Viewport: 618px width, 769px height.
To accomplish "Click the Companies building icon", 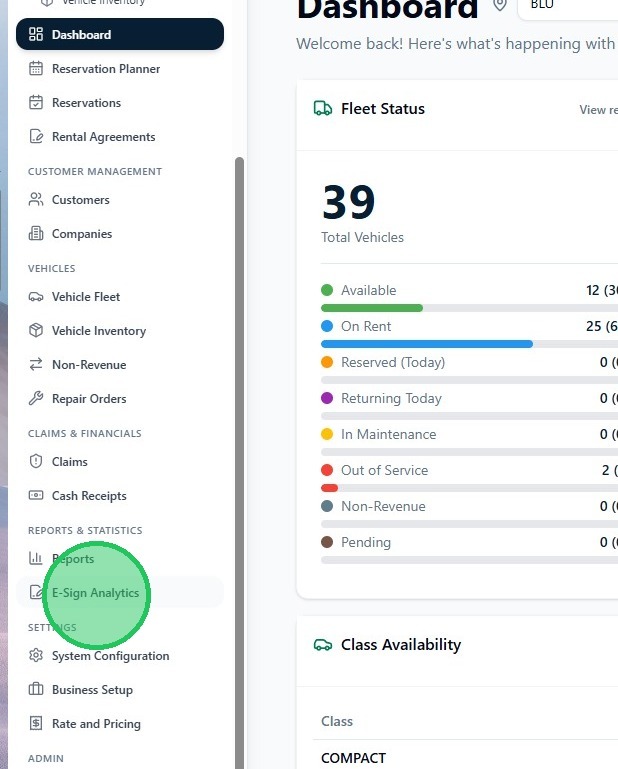I will pos(36,233).
